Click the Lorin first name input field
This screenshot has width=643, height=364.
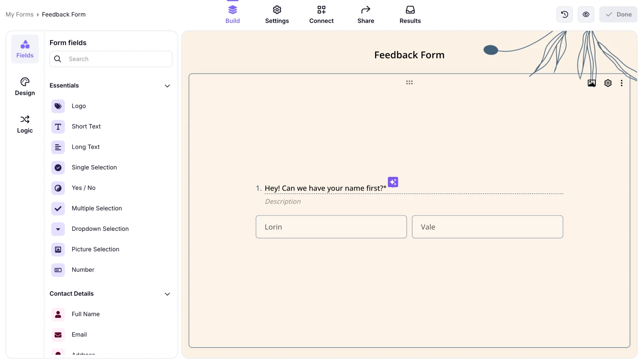[331, 227]
